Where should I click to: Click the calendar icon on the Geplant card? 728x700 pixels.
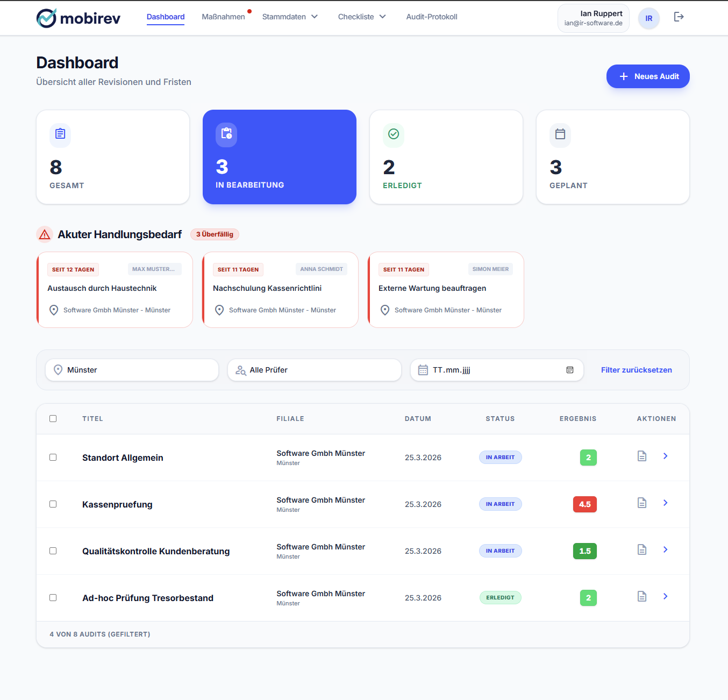point(560,135)
